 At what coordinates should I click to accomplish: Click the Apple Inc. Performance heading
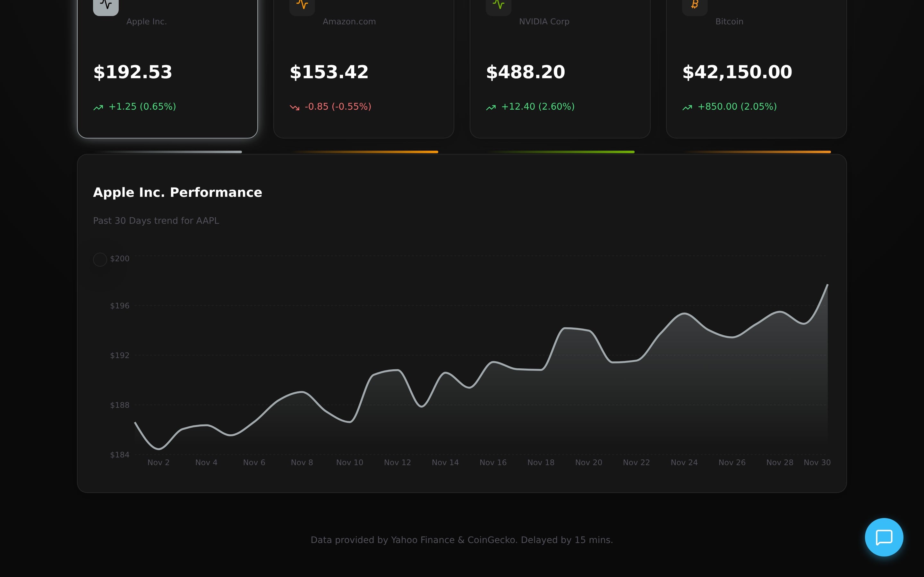(x=177, y=192)
